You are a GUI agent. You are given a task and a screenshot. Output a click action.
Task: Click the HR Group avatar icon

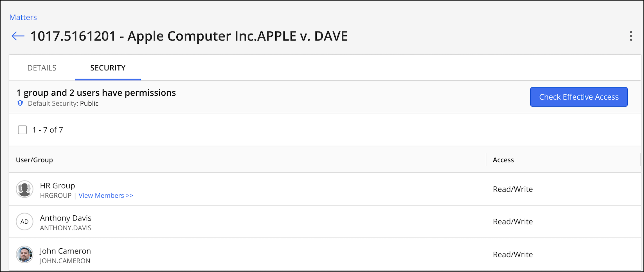pos(24,189)
